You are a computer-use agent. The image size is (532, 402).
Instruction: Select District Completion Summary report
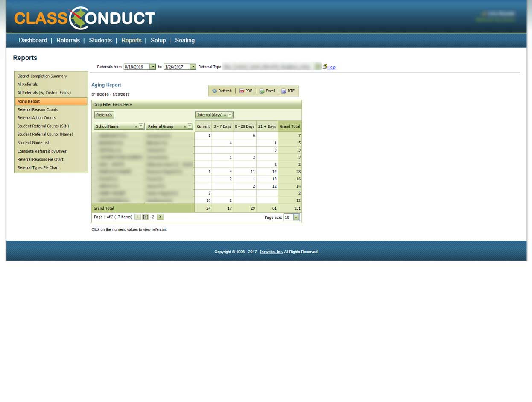pos(51,76)
